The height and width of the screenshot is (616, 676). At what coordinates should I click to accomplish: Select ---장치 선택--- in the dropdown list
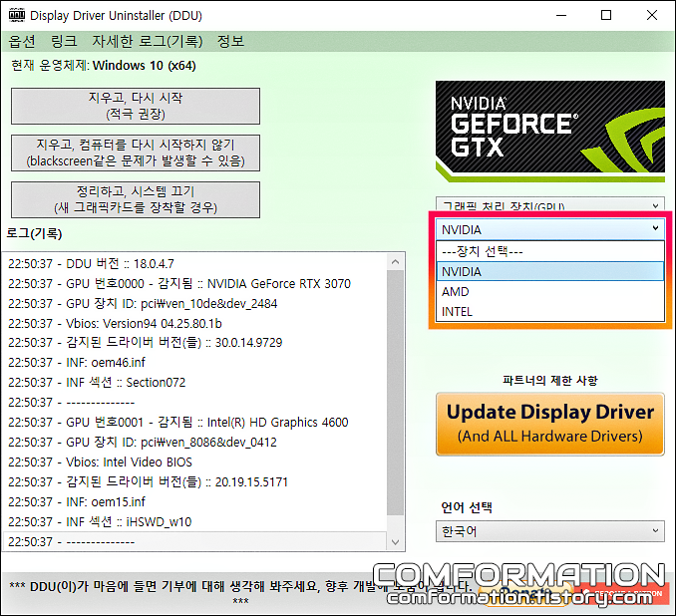(550, 251)
